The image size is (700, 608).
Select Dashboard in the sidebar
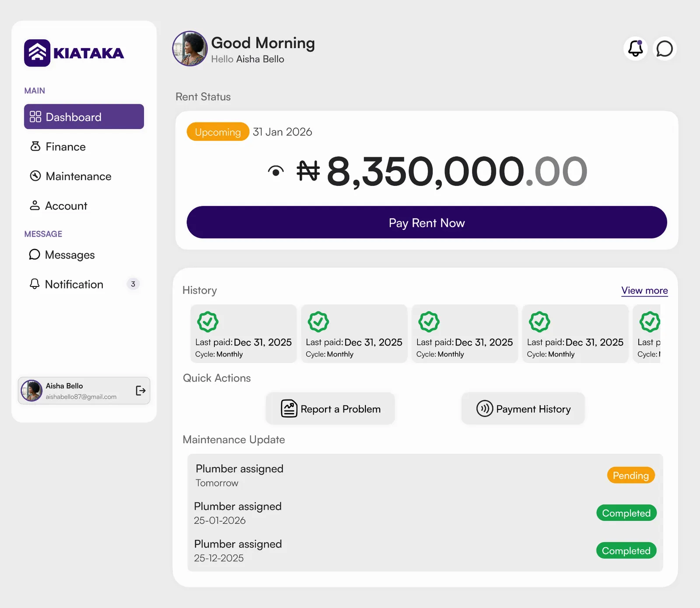pyautogui.click(x=84, y=117)
